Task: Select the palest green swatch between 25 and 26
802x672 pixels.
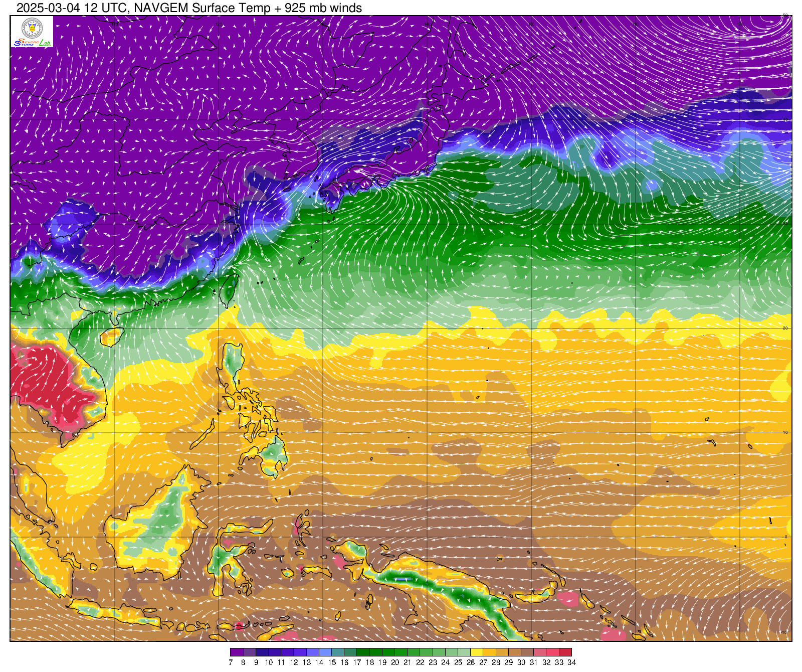Action: click(x=464, y=652)
